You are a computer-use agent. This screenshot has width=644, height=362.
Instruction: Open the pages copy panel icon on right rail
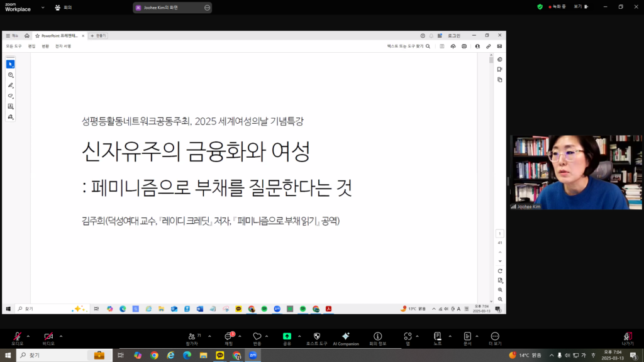coord(500,80)
